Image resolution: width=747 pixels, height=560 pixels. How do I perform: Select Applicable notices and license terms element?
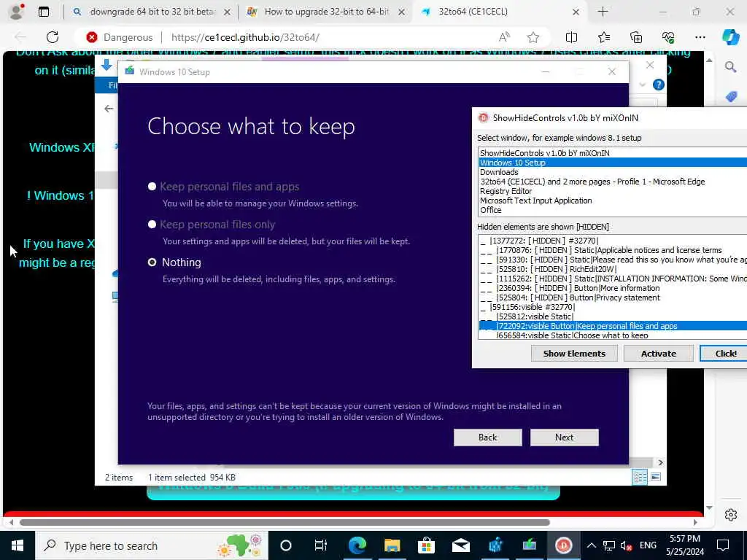point(613,250)
